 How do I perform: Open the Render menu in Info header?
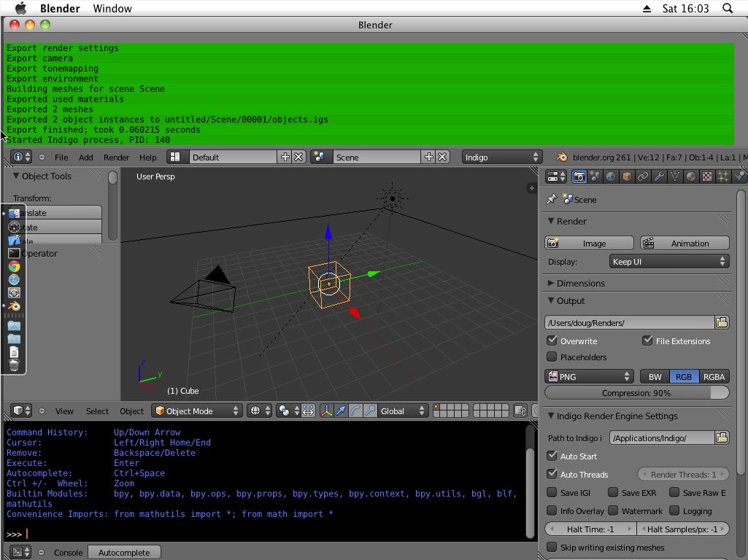117,157
